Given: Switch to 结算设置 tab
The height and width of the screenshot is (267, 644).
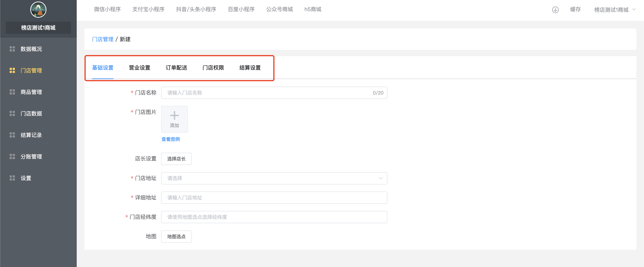Looking at the screenshot, I should tap(250, 68).
